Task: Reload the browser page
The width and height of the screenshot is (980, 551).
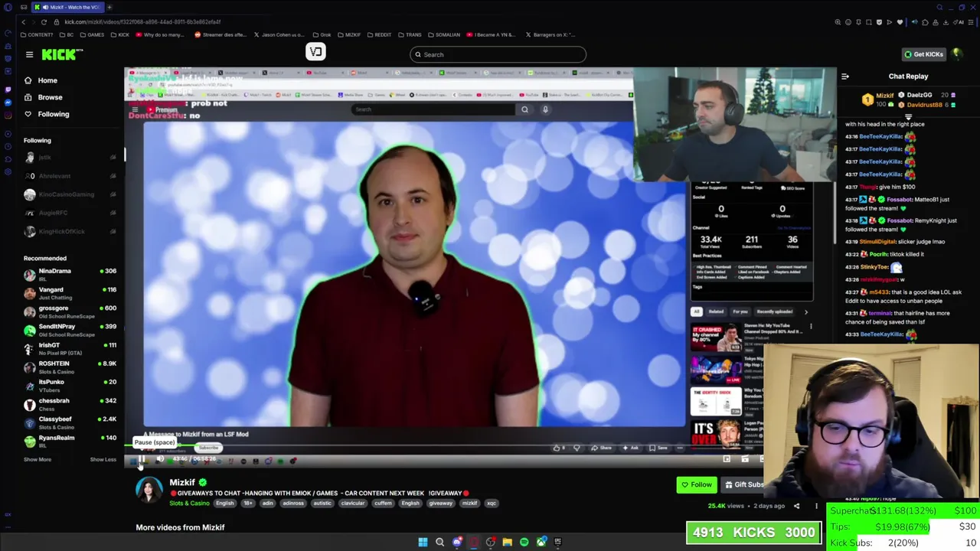Action: (x=44, y=22)
